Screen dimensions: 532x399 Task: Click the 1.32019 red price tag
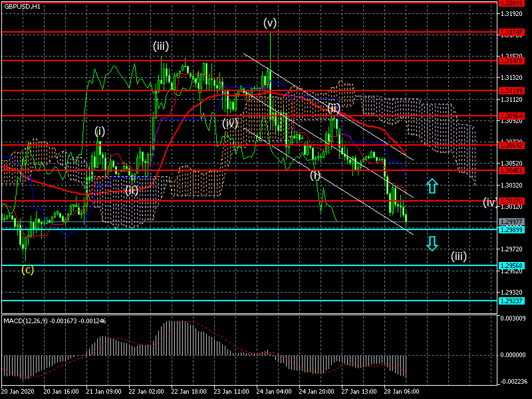pos(511,3)
